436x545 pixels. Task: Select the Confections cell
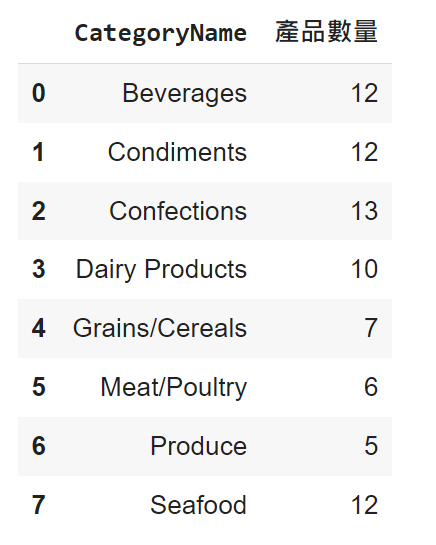[x=178, y=211]
